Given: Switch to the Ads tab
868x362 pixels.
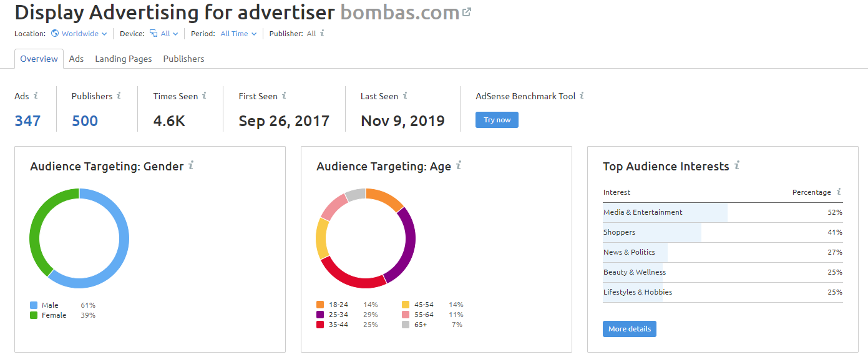Looking at the screenshot, I should [76, 59].
